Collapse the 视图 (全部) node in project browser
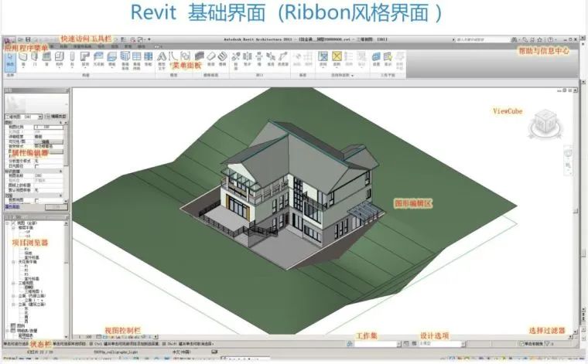The image size is (588, 364). [x=7, y=223]
